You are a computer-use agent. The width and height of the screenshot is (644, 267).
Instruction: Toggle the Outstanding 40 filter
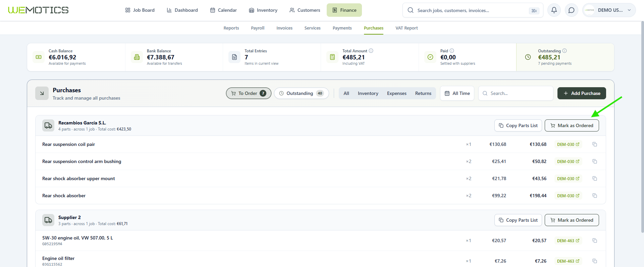301,93
